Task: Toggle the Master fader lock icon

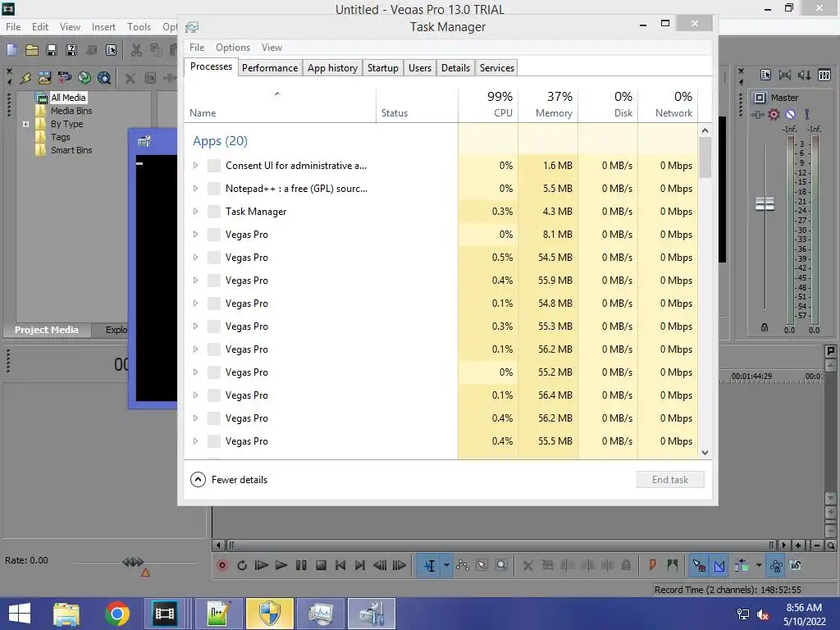Action: 765,327
